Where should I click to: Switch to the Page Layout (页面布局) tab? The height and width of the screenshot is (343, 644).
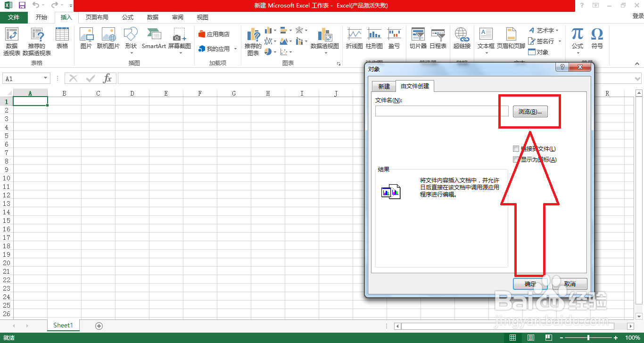pyautogui.click(x=97, y=17)
